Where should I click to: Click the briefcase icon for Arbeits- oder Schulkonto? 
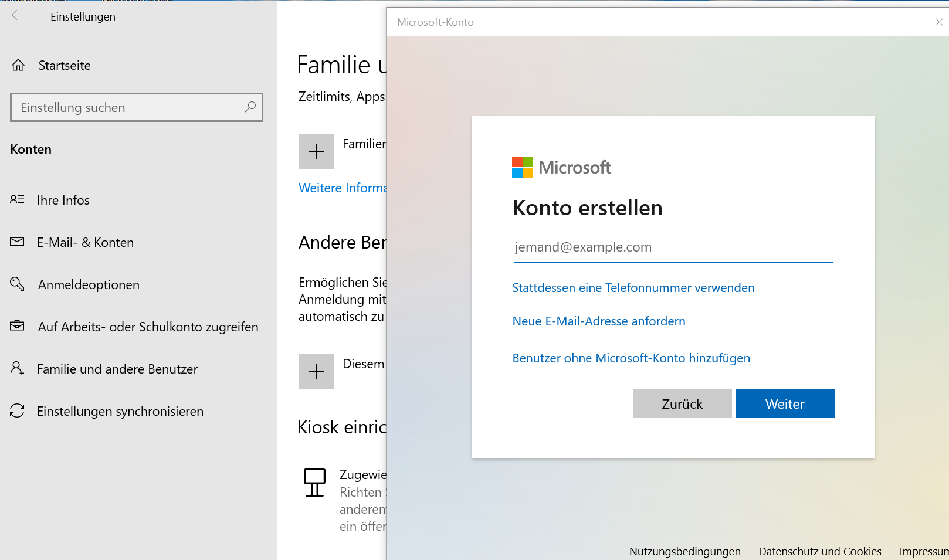click(x=17, y=325)
